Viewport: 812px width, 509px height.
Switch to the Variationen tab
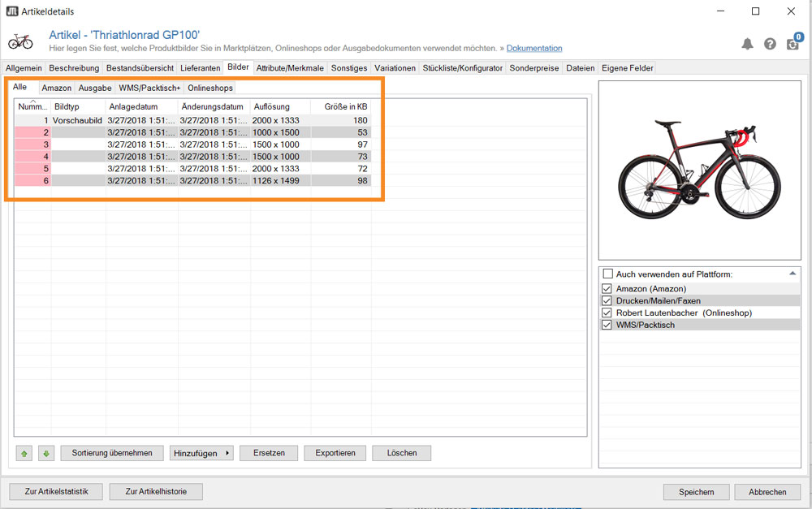(395, 68)
